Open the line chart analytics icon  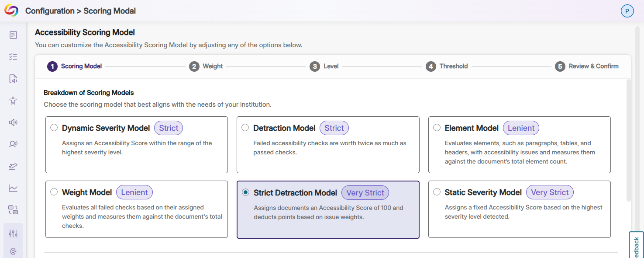click(x=13, y=188)
